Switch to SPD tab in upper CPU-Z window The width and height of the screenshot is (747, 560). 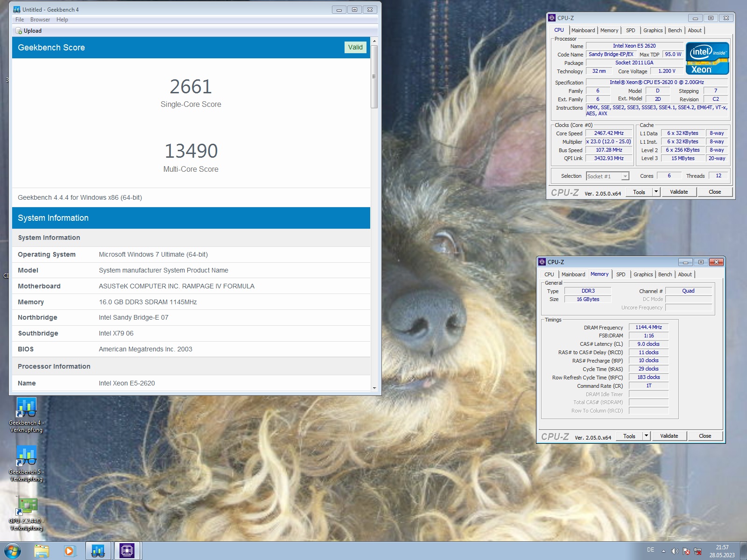[x=631, y=30]
